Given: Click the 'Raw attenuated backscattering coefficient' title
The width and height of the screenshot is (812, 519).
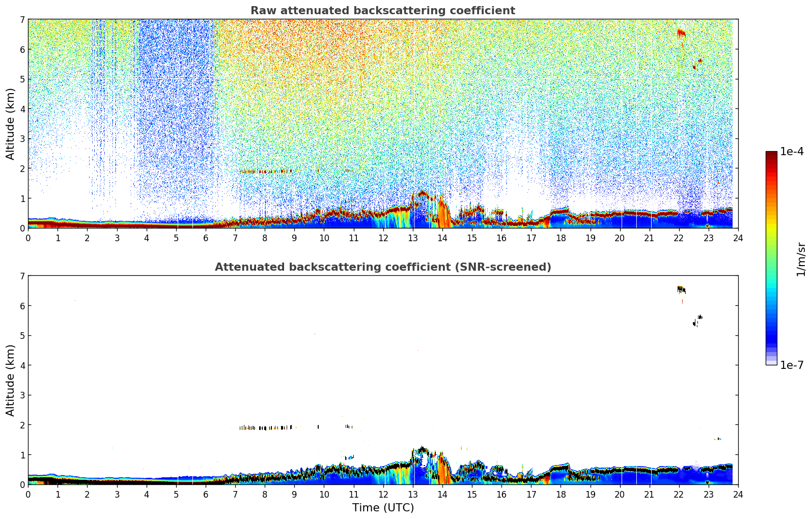Looking at the screenshot, I should coord(383,11).
